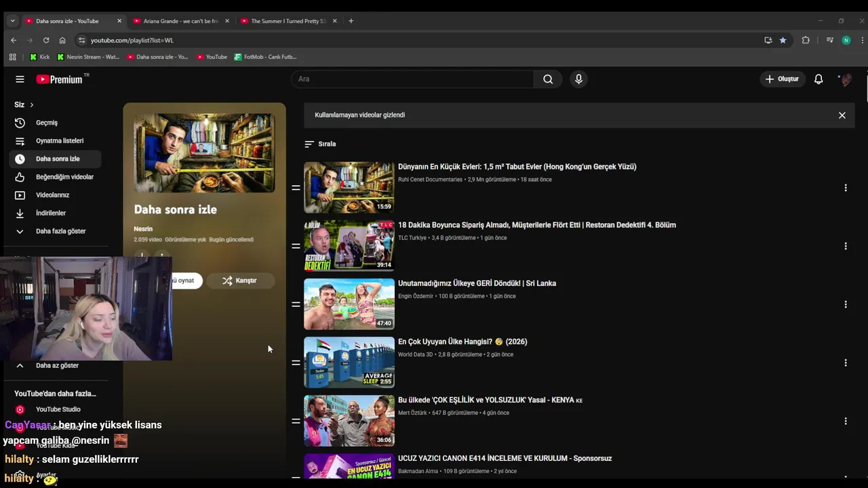Open a new browser tab

click(351, 21)
